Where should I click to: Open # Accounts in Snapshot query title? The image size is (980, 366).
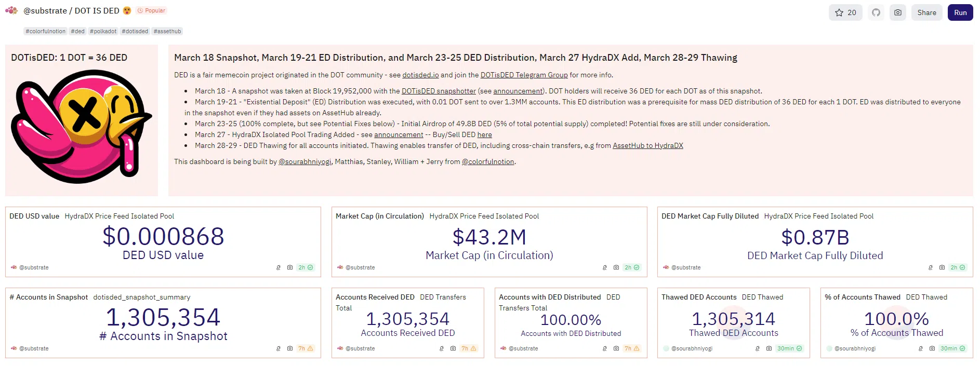pyautogui.click(x=49, y=297)
